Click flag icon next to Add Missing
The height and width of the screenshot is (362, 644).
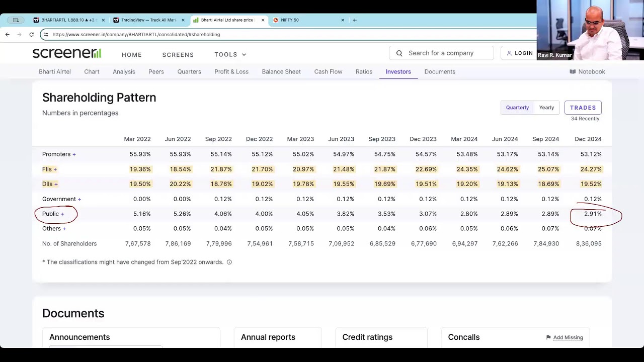548,337
